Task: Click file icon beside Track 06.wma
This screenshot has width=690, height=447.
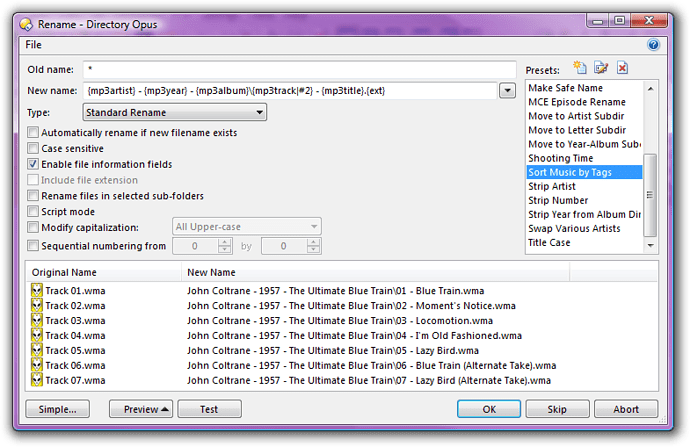Action: tap(37, 366)
